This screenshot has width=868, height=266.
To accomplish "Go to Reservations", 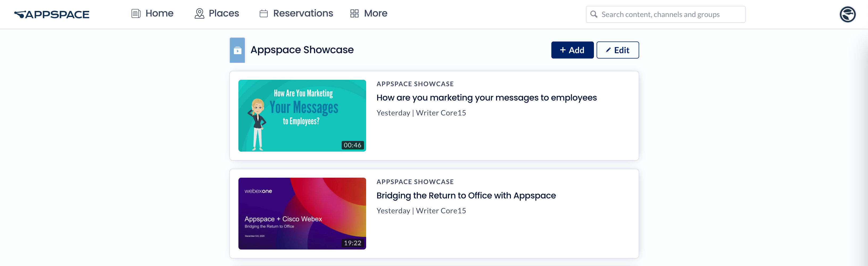I will pos(296,14).
